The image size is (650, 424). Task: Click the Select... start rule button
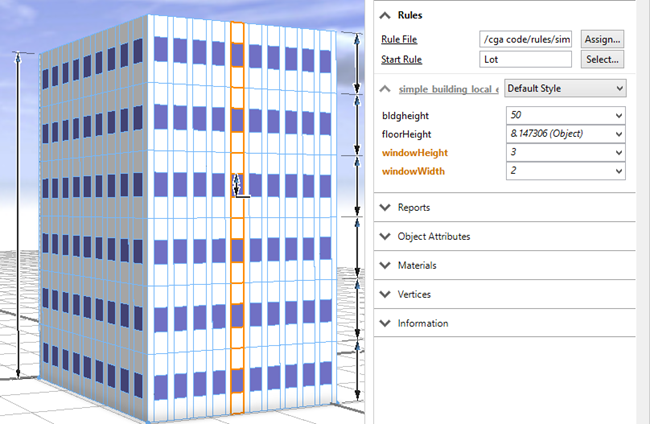coord(602,60)
